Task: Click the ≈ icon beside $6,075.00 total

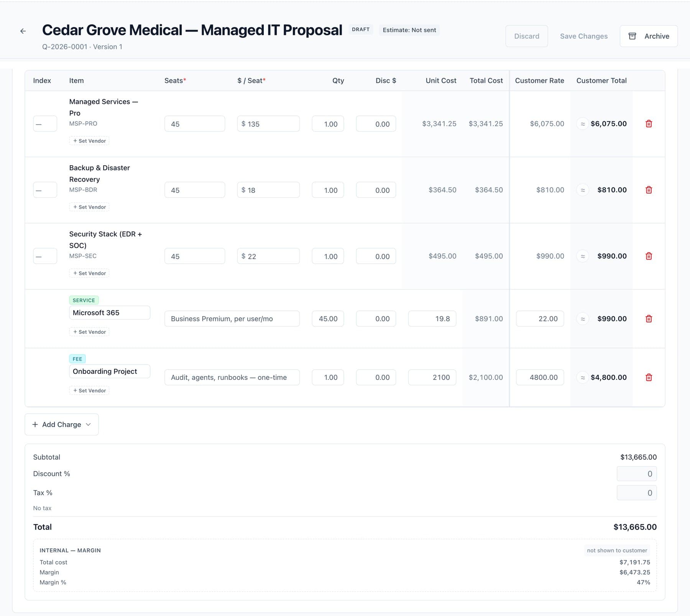Action: pos(583,124)
